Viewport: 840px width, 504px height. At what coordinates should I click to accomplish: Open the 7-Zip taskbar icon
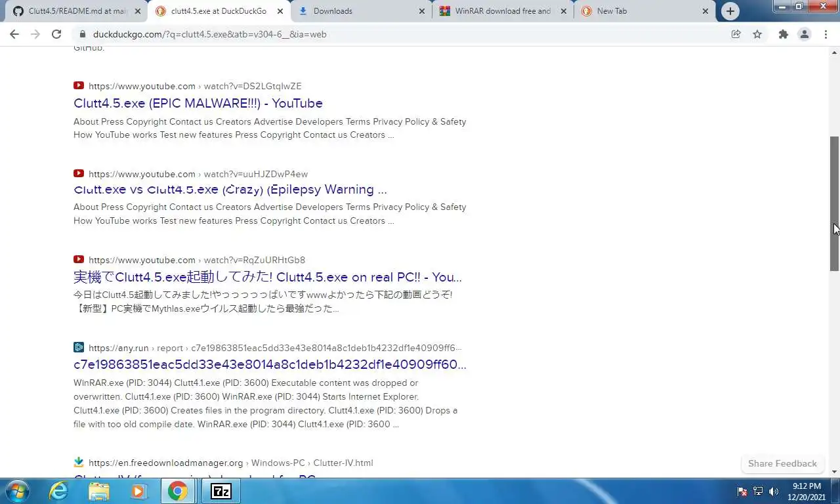click(220, 491)
